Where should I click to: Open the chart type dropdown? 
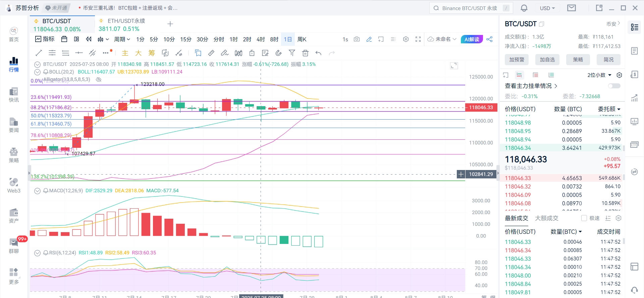[103, 39]
